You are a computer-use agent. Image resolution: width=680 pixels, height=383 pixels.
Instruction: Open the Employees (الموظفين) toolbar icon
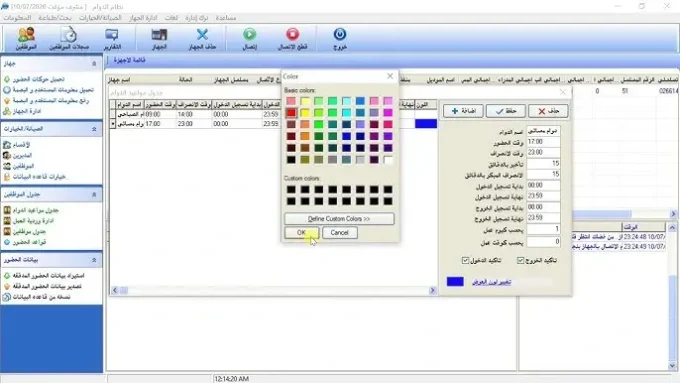(x=26, y=38)
